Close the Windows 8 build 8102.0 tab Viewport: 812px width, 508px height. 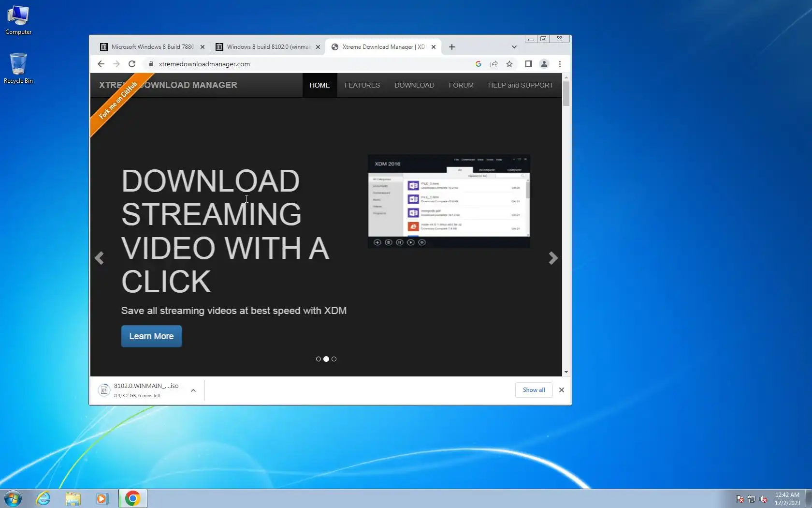[318, 47]
